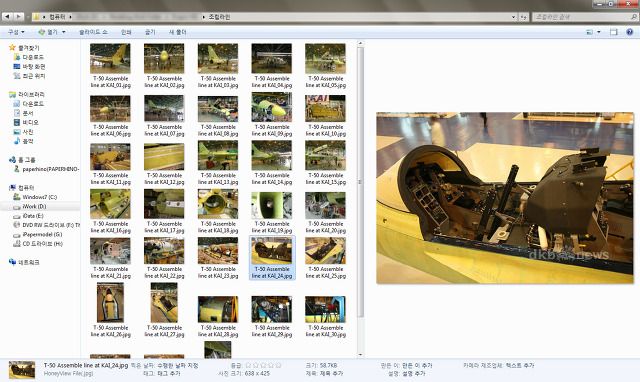Image resolution: width=640 pixels, height=382 pixels.
Task: Click the star rating in details pane
Action: pos(263,365)
